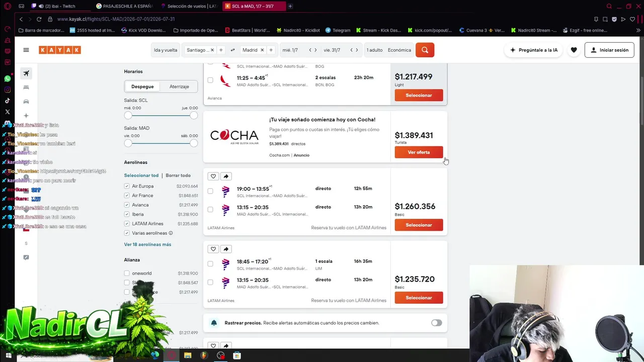644x362 pixels.
Task: Click Varias aerolíneas info icon
Action: 171,233
